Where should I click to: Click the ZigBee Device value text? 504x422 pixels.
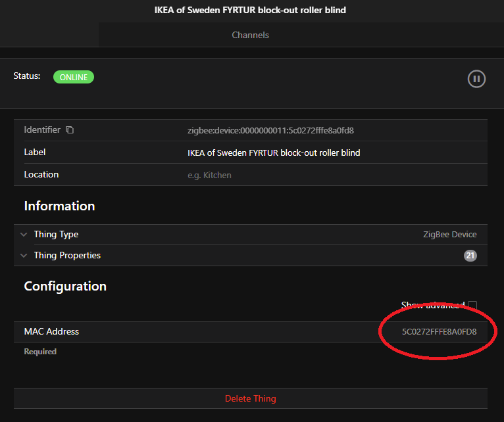[x=449, y=235]
